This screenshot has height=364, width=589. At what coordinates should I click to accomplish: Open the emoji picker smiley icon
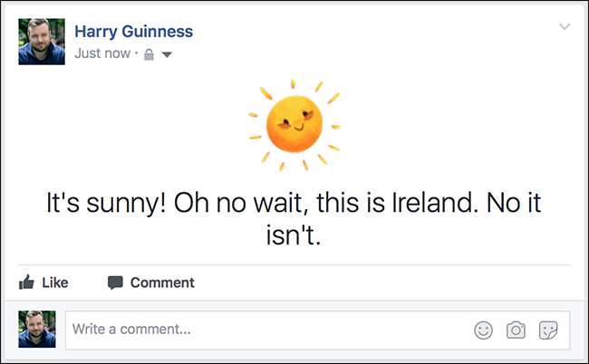coord(483,330)
